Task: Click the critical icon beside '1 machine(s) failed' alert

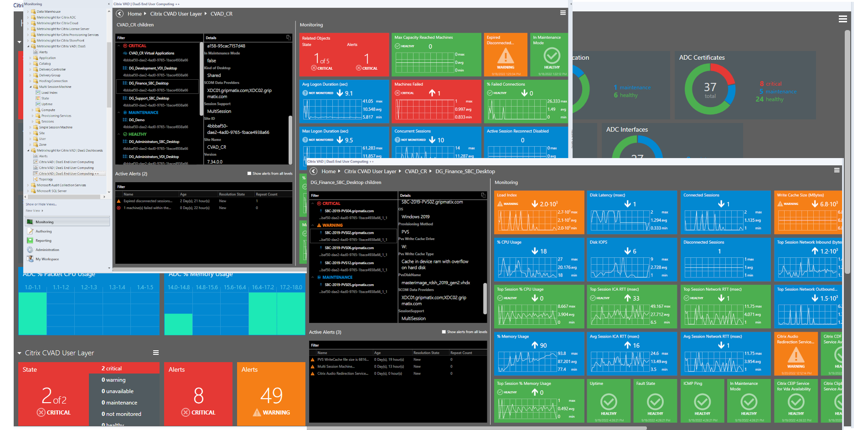Action: pyautogui.click(x=119, y=208)
